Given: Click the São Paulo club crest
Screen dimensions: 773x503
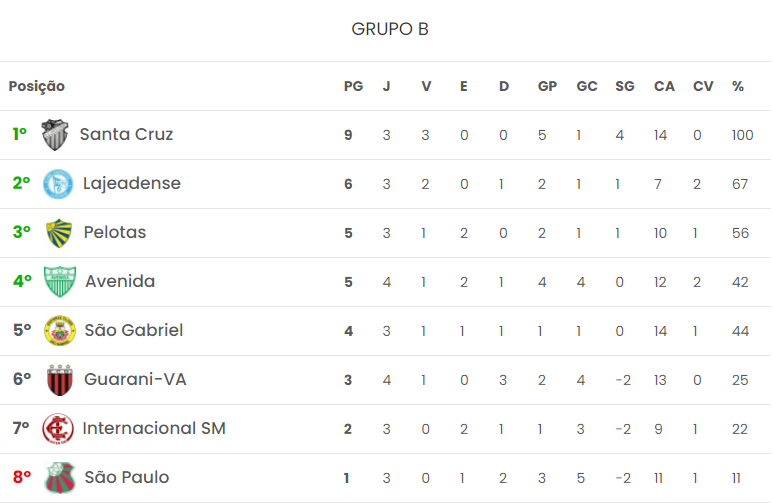Looking at the screenshot, I should [x=60, y=478].
